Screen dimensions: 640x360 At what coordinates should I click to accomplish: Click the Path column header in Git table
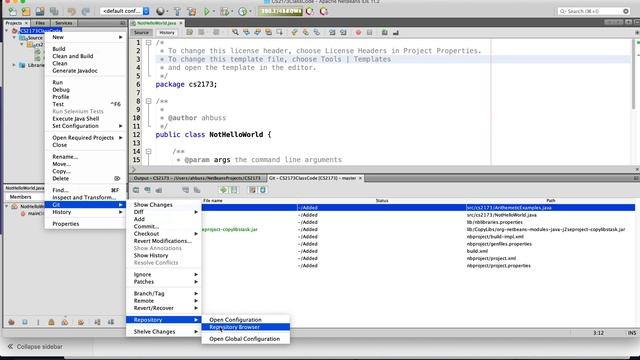[551, 200]
